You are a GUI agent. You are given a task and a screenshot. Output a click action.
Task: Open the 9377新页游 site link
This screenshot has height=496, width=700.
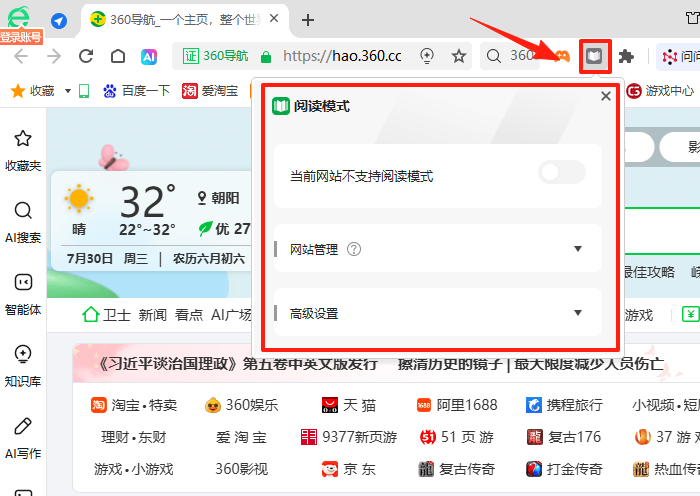coord(349,437)
